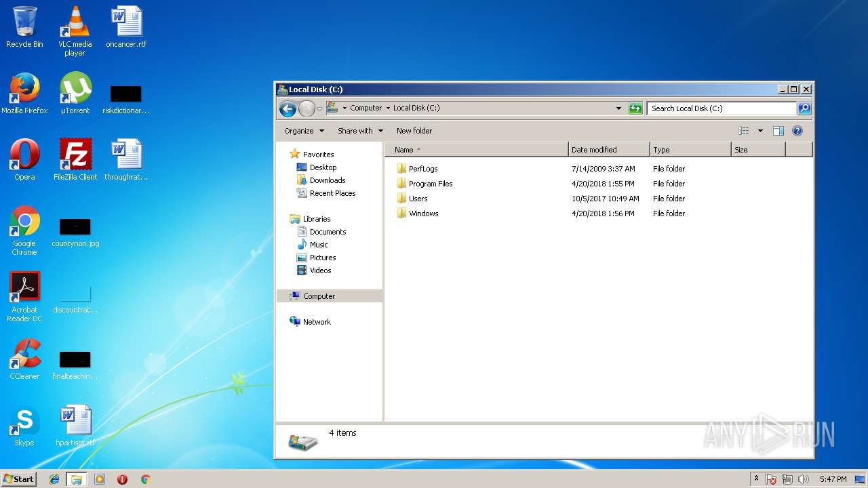This screenshot has height=488, width=868.
Task: Click the taskbar clock 5:47 PM
Action: coord(833,479)
